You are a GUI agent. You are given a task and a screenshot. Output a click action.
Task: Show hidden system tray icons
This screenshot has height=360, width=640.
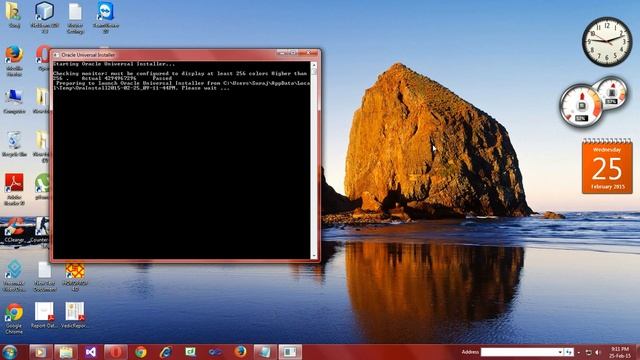pyautogui.click(x=579, y=352)
